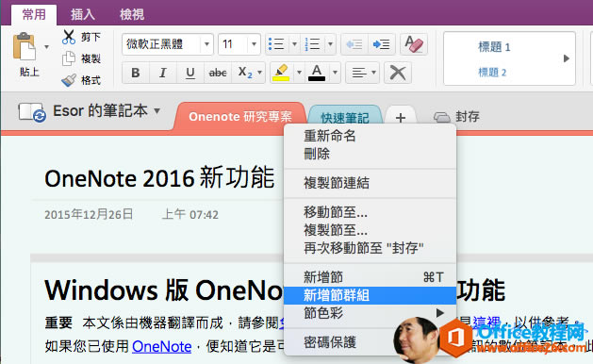Screen dimensions: 593x364
Task: Add a new section with plus tab
Action: coord(401,118)
